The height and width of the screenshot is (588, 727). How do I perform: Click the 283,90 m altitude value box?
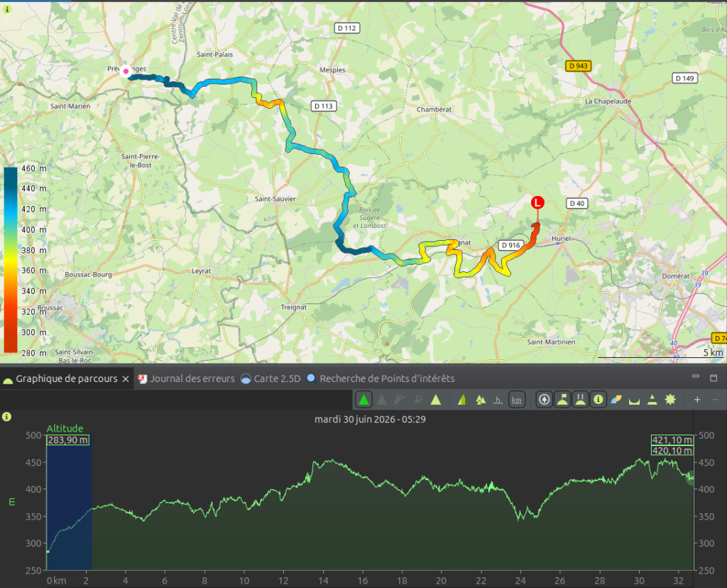click(x=68, y=440)
